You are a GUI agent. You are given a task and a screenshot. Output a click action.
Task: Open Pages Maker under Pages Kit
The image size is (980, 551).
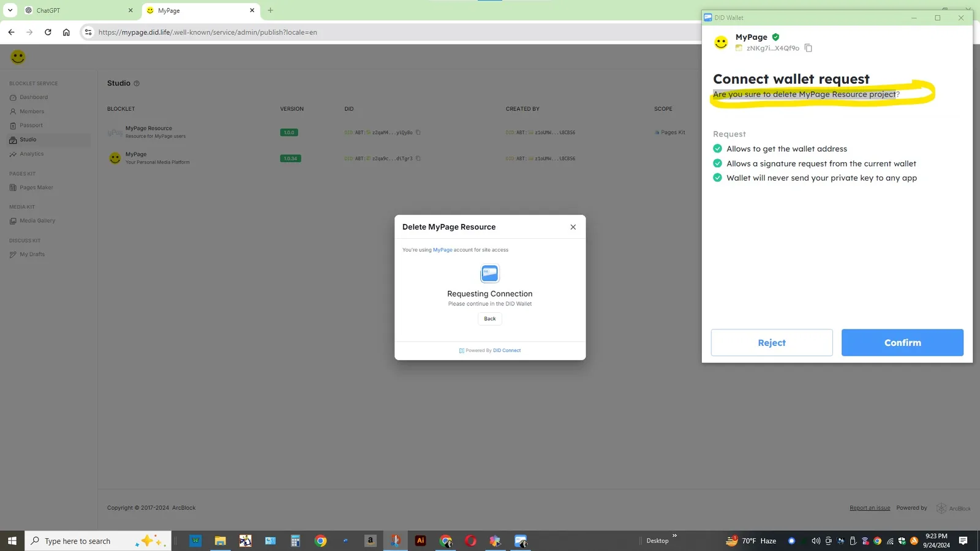(x=37, y=187)
